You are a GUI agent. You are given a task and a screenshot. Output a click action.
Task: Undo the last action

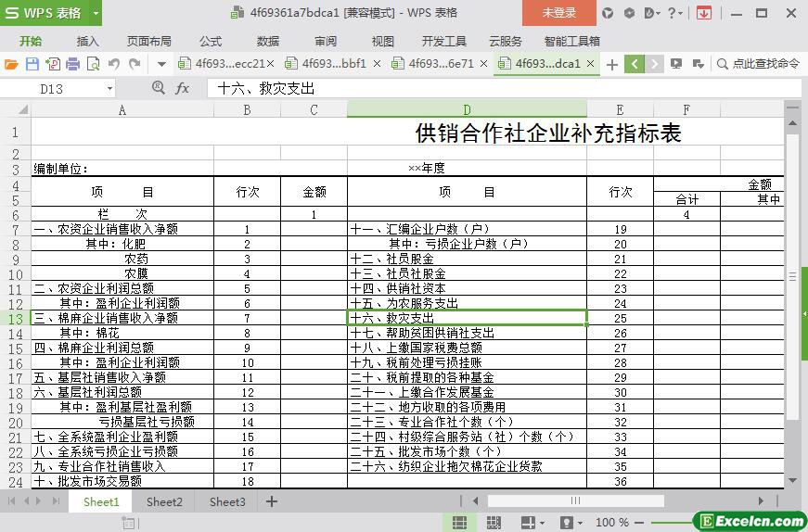(114, 64)
